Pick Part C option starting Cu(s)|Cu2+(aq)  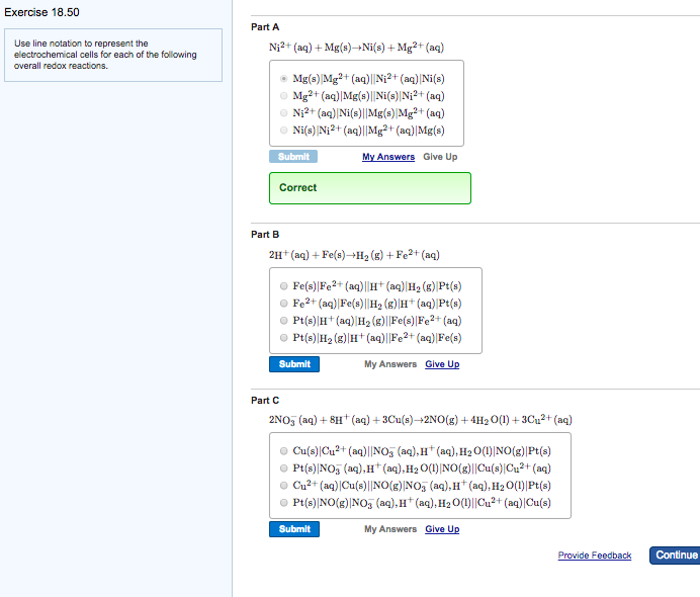pos(284,451)
